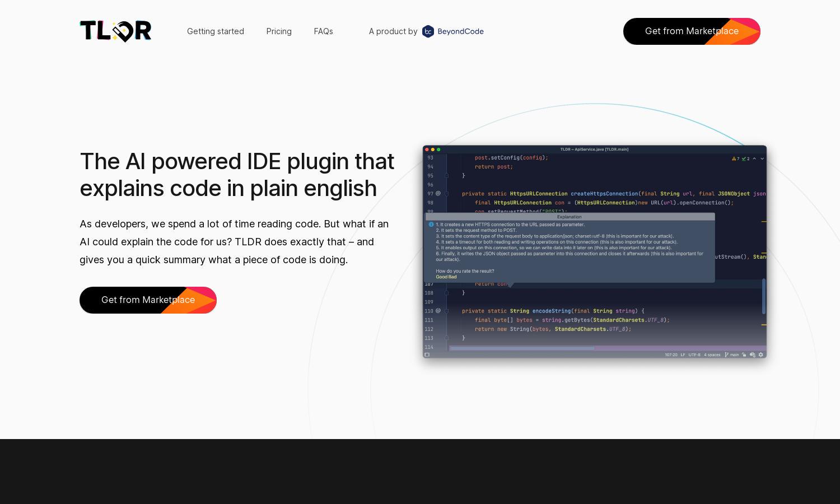Click Get from Marketplace in the header
The width and height of the screenshot is (840, 504).
pyautogui.click(x=692, y=31)
